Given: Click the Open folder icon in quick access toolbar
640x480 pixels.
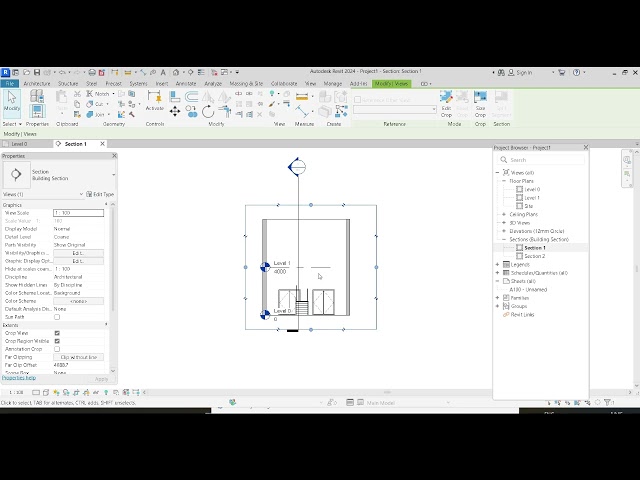Looking at the screenshot, I should pos(27,72).
